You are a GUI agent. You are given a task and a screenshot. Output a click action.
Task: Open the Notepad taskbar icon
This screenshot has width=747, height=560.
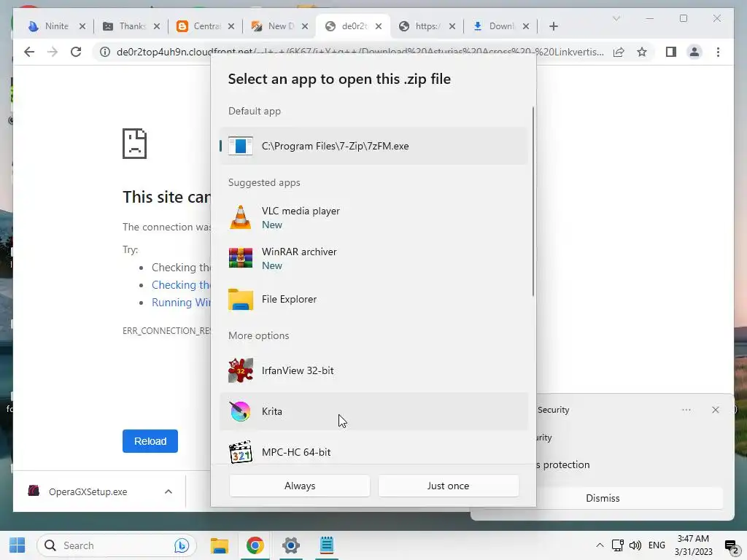point(326,545)
